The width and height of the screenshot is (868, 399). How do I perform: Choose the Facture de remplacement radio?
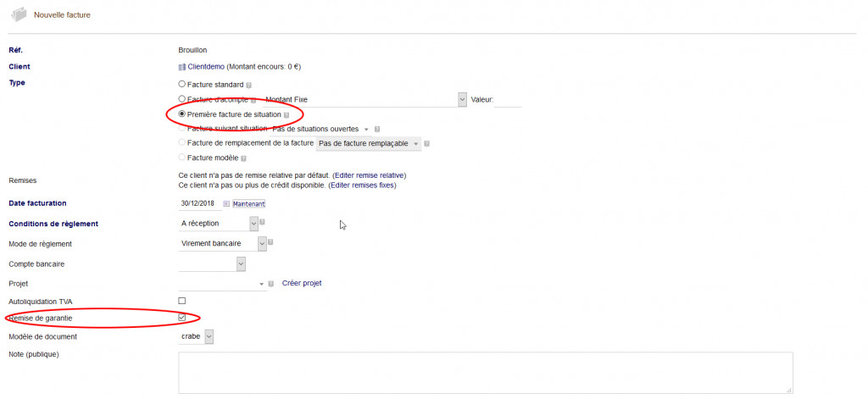point(181,143)
